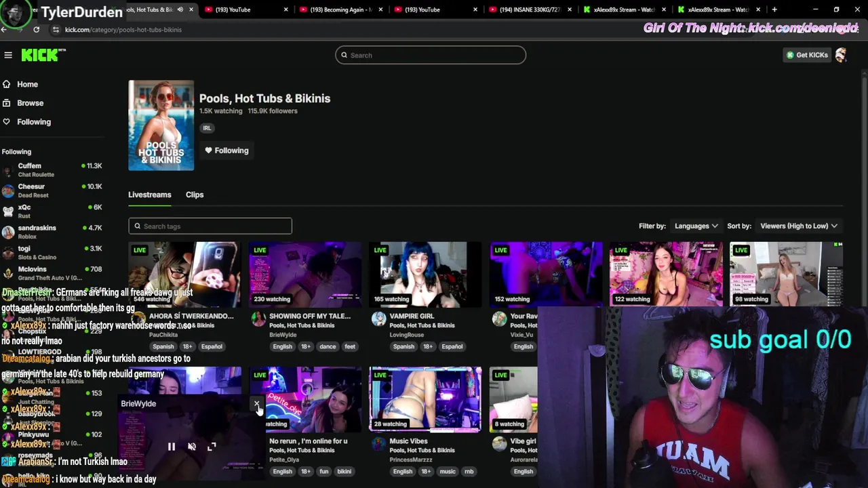Open the Kick hamburger menu
The width and height of the screenshot is (868, 488).
[8, 55]
